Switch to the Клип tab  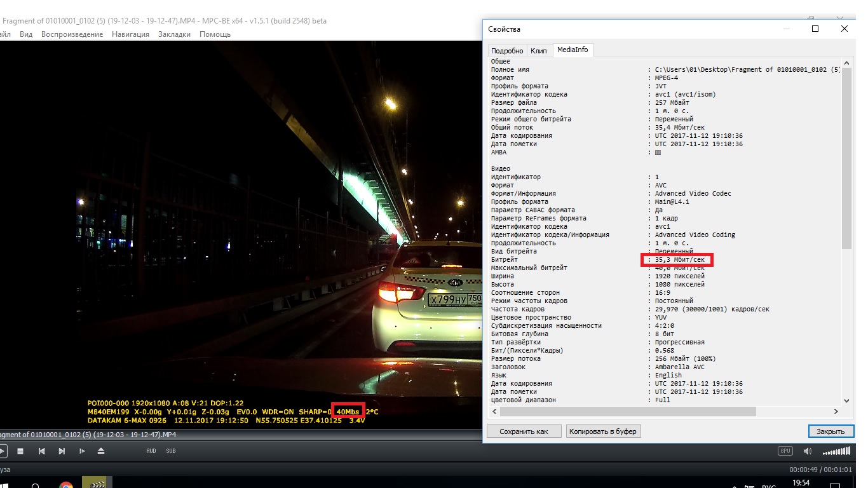(x=538, y=51)
